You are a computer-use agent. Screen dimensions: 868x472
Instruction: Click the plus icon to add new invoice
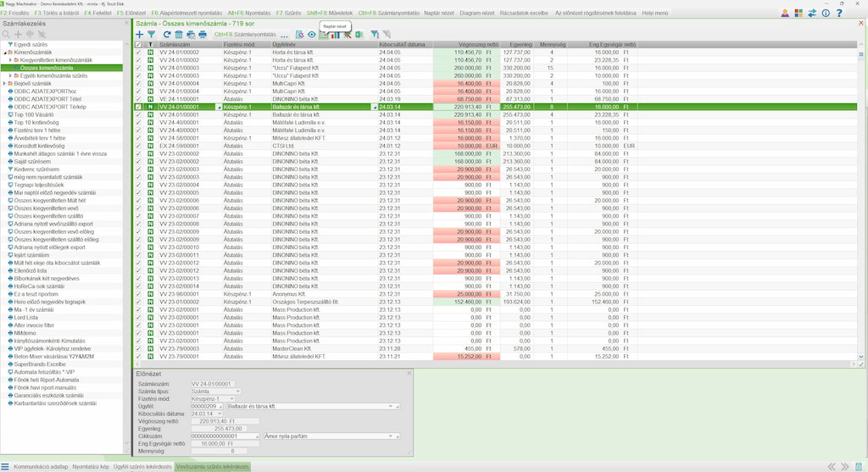click(x=140, y=35)
